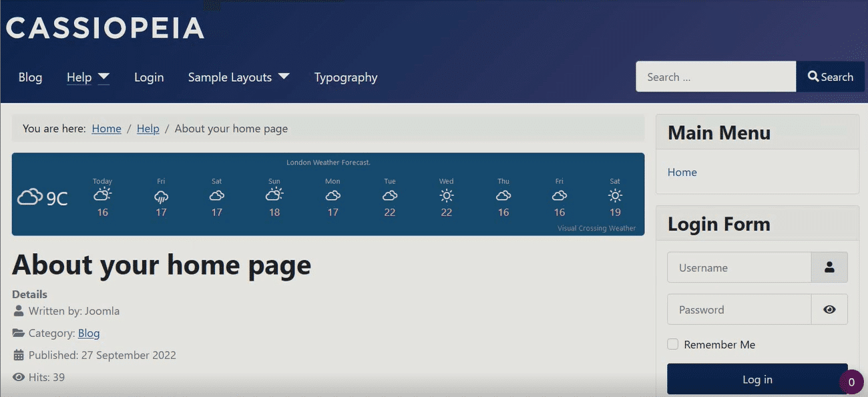Open the Blog menu item
This screenshot has width=868, height=397.
pos(29,76)
